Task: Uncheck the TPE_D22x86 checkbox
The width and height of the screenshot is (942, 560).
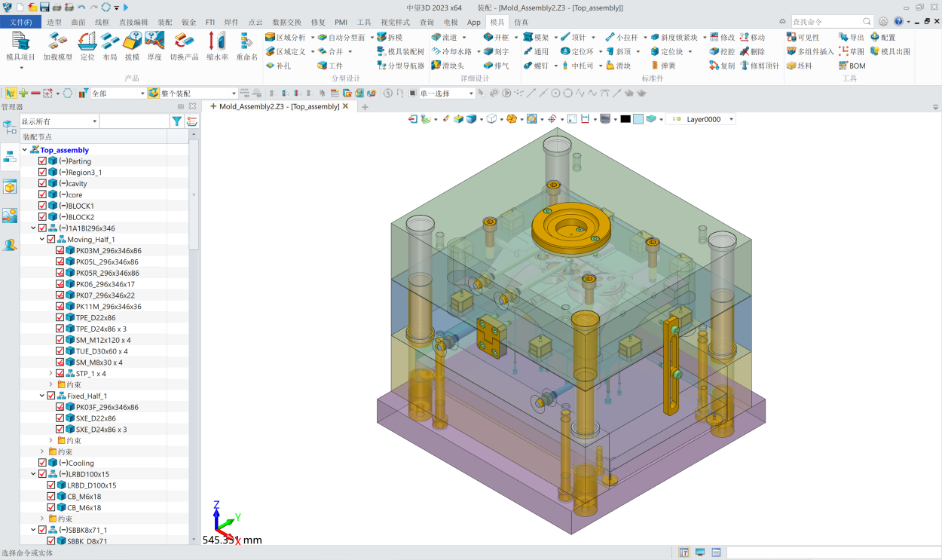Action: [60, 317]
